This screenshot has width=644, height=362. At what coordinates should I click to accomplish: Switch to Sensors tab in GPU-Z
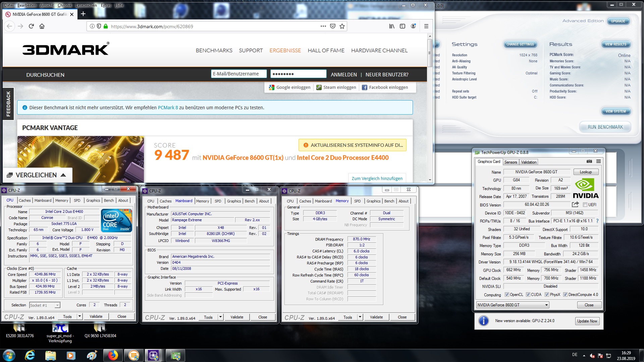511,162
